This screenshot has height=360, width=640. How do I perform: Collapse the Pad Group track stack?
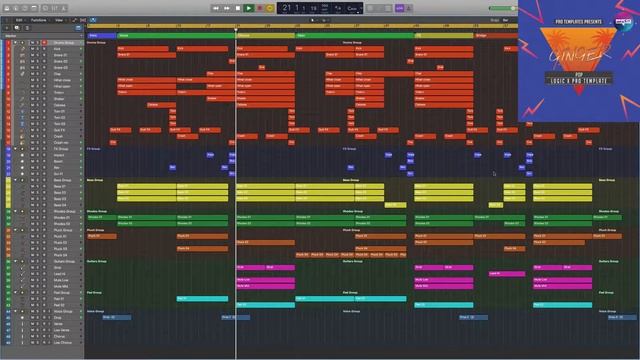(x=16, y=293)
